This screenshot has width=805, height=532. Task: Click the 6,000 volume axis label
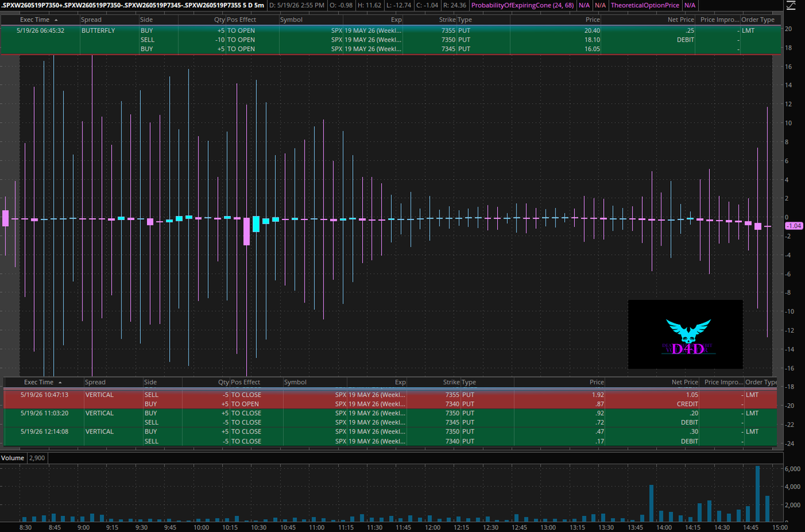792,469
